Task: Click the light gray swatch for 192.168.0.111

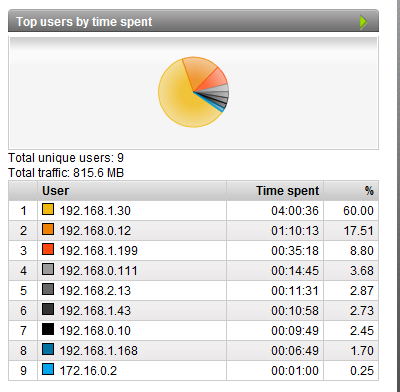Action: tap(48, 269)
